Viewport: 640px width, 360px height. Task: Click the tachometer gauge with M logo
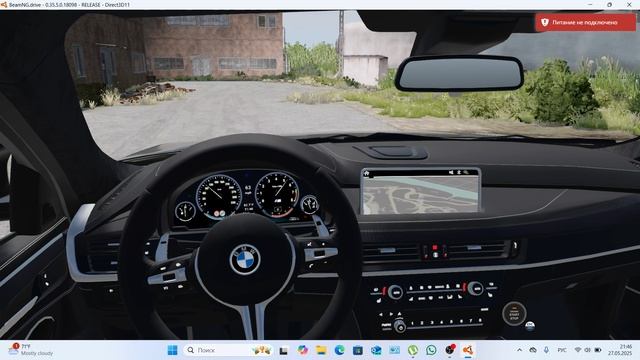[x=277, y=195]
